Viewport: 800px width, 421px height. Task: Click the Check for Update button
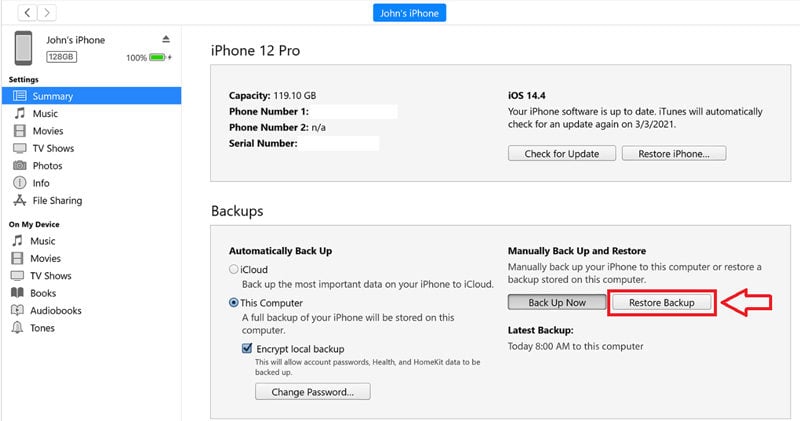click(561, 153)
